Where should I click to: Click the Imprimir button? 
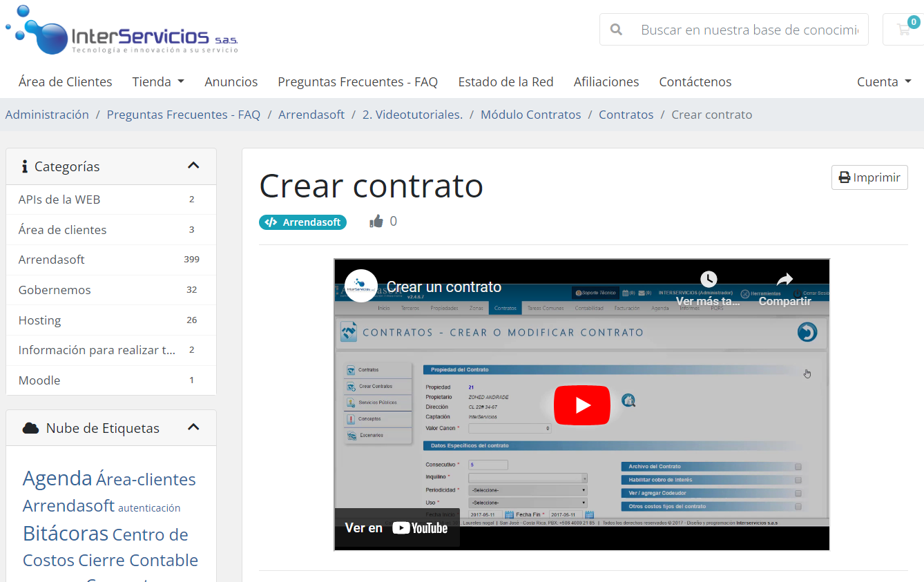(869, 177)
